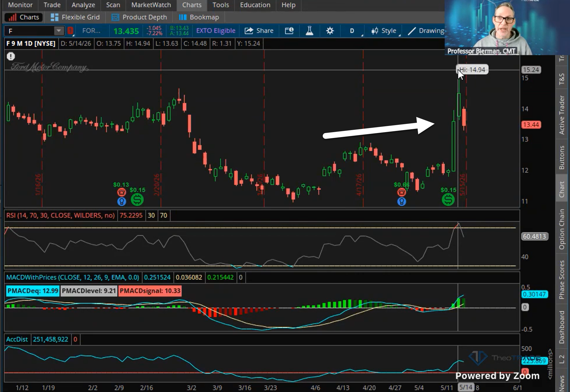Click the symbol input field showing F
The width and height of the screenshot is (570, 392).
[x=30, y=31]
